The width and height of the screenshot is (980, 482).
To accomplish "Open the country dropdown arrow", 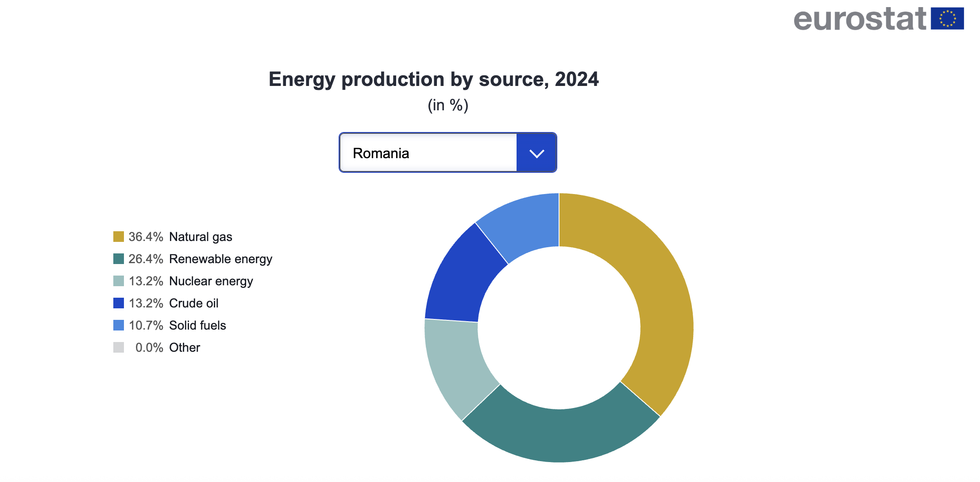I will [x=536, y=153].
